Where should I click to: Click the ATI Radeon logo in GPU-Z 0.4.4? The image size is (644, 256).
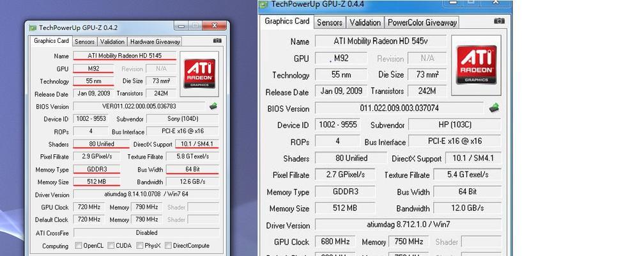477,65
